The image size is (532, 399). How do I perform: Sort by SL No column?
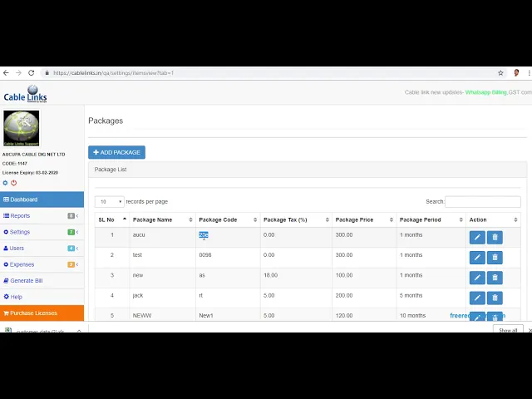click(x=112, y=219)
